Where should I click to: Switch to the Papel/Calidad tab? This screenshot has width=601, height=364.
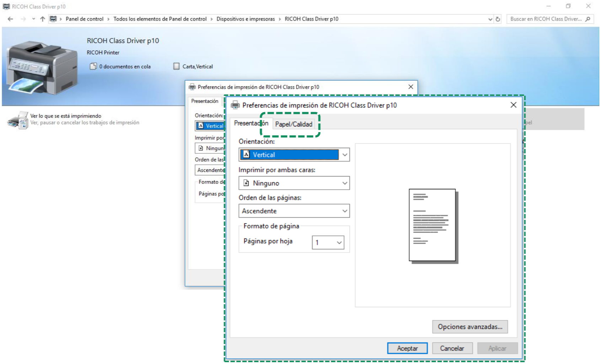coord(294,124)
